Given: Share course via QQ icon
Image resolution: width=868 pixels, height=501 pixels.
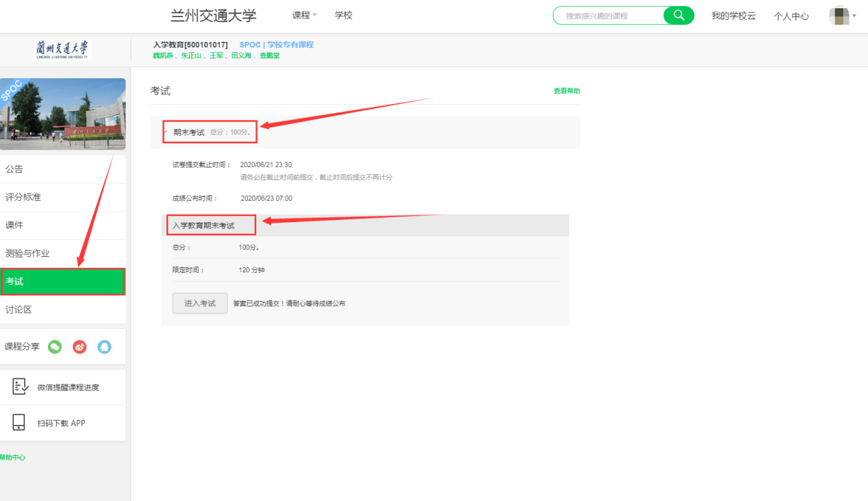Looking at the screenshot, I should point(104,347).
